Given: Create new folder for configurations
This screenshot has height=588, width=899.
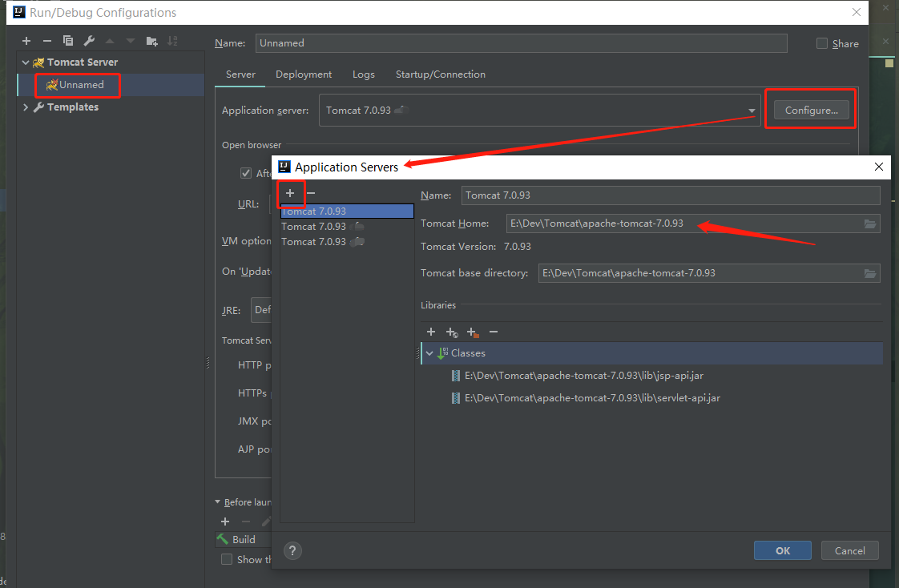Looking at the screenshot, I should coord(152,41).
